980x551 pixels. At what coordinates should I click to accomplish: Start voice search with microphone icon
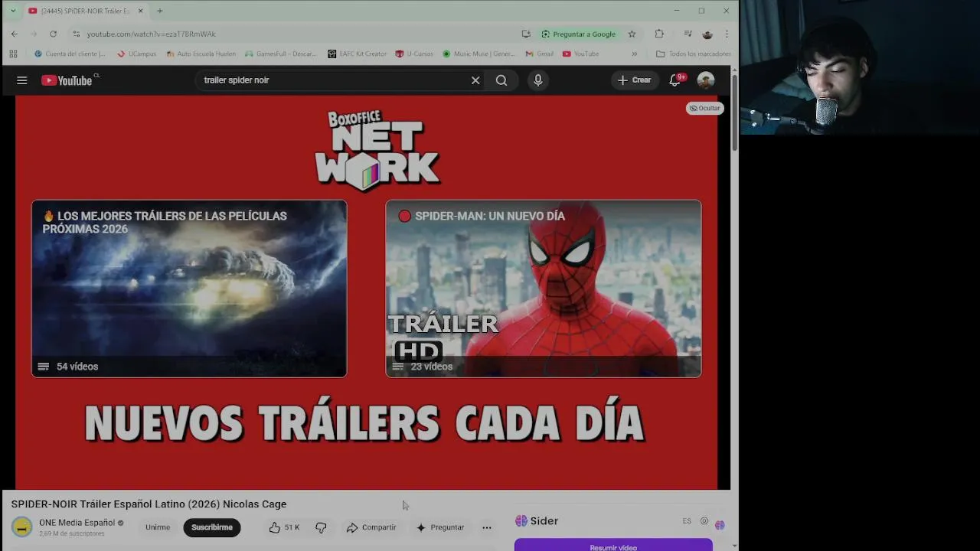[x=538, y=80]
